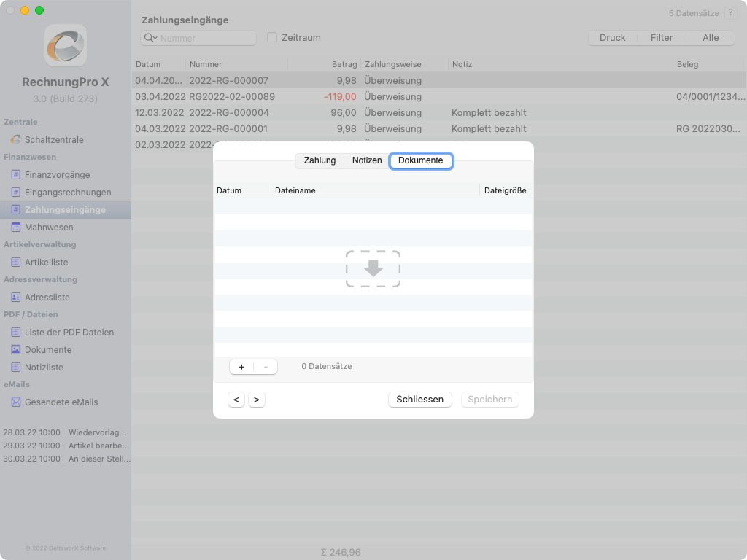This screenshot has height=560, width=747.
Task: Click the plus button to add document
Action: click(x=241, y=367)
